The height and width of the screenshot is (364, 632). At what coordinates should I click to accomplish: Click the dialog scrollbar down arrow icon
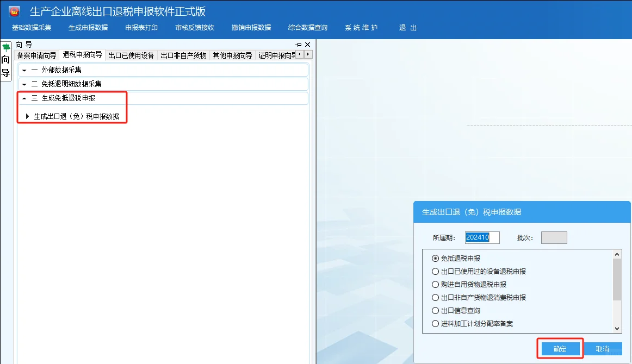pyautogui.click(x=617, y=329)
